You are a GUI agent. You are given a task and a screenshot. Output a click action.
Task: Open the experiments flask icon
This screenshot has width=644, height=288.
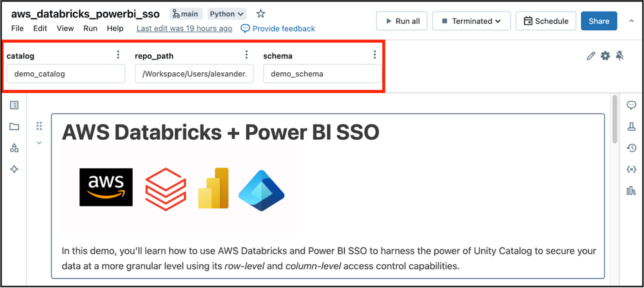631,127
